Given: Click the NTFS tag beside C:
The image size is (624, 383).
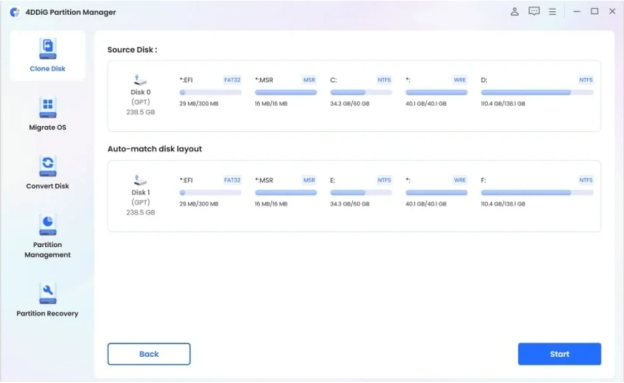Looking at the screenshot, I should coord(384,80).
